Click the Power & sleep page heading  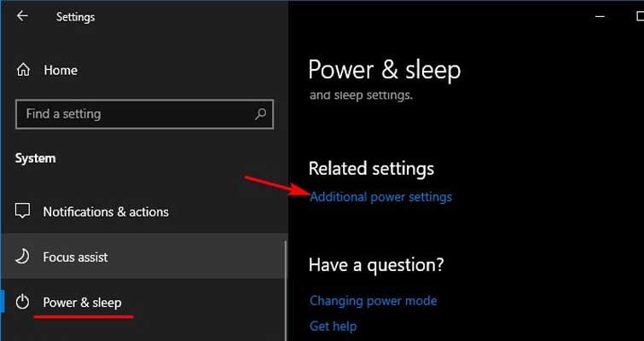pyautogui.click(x=385, y=70)
